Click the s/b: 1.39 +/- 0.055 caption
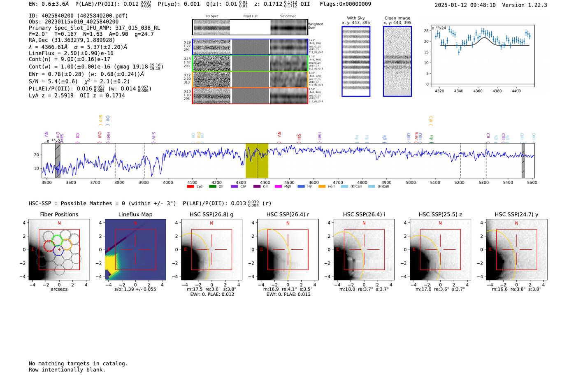 point(135,289)
